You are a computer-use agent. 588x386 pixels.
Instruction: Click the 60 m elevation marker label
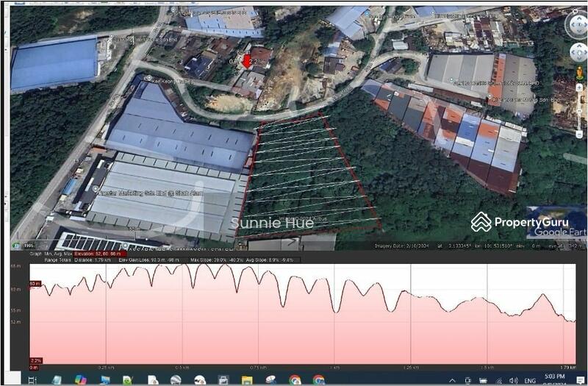[35, 282]
